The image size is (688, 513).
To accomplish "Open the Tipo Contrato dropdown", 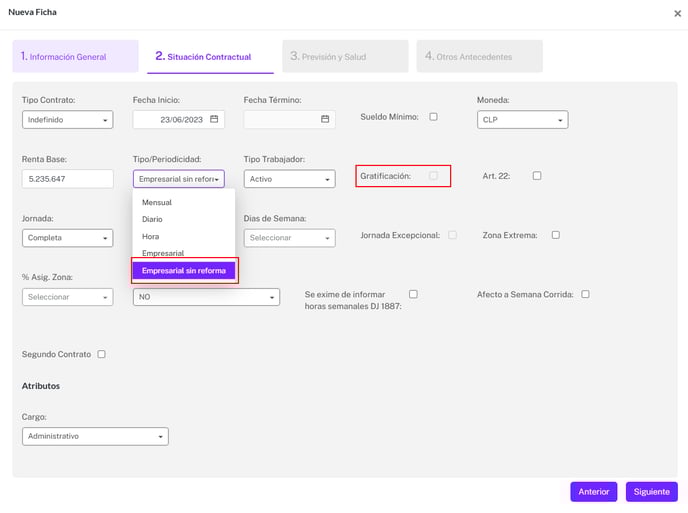I will tap(67, 120).
